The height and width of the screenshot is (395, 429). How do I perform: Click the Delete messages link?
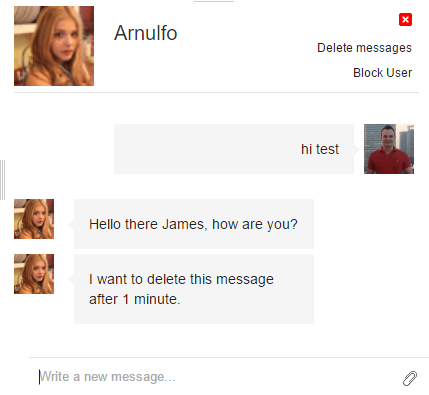tap(364, 48)
